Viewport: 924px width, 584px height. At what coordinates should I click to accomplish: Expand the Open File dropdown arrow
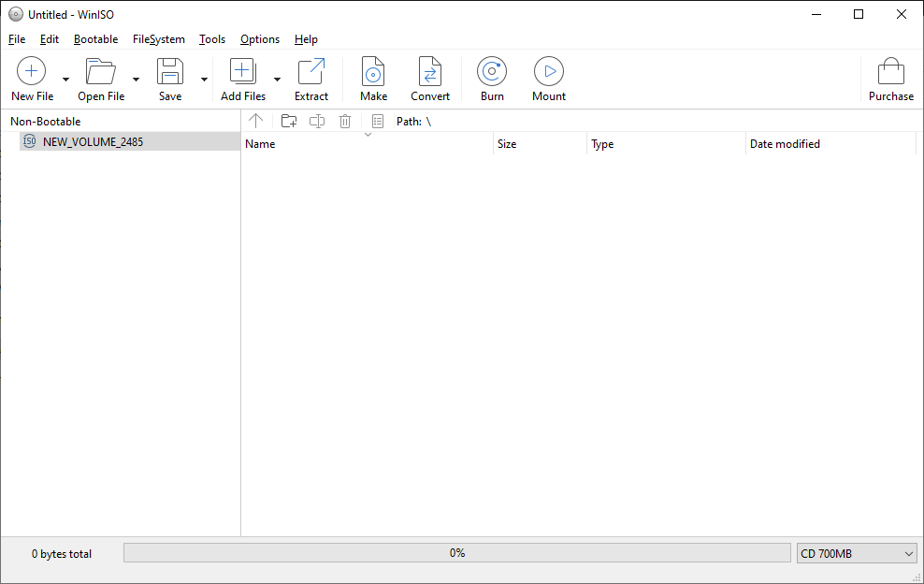[x=136, y=79]
